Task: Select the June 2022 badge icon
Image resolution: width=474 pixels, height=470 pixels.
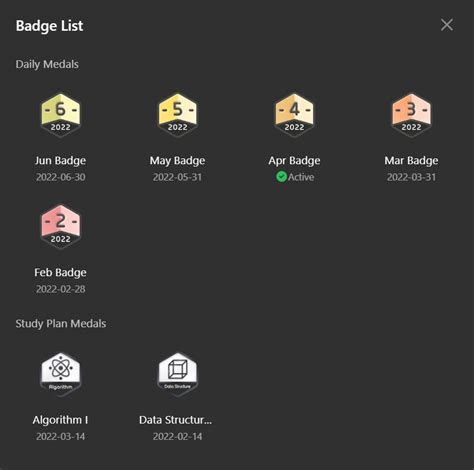Action: (60, 115)
